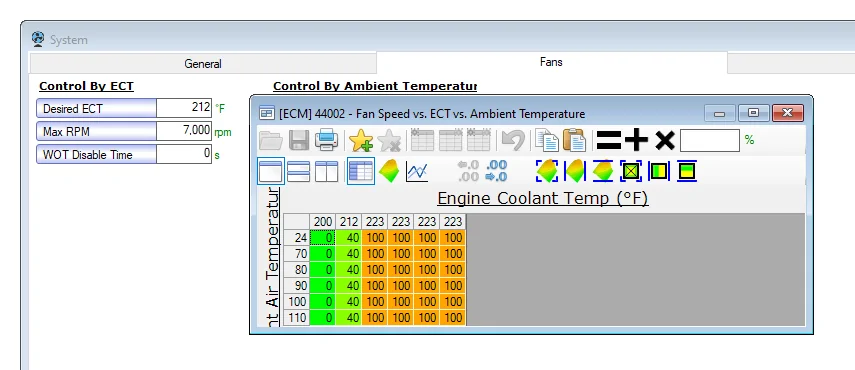
Task: Click the percent value input box
Action: [x=709, y=140]
